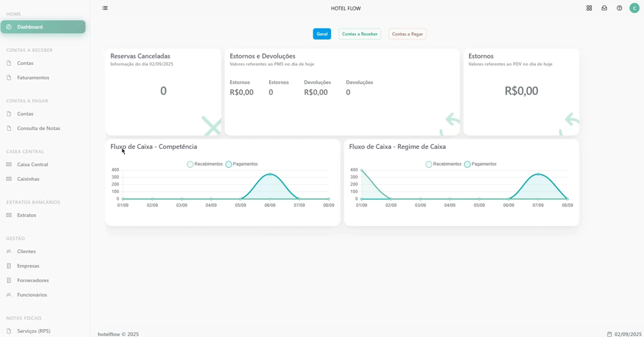Click the Serviços (RPS) document icon

[x=9, y=331]
